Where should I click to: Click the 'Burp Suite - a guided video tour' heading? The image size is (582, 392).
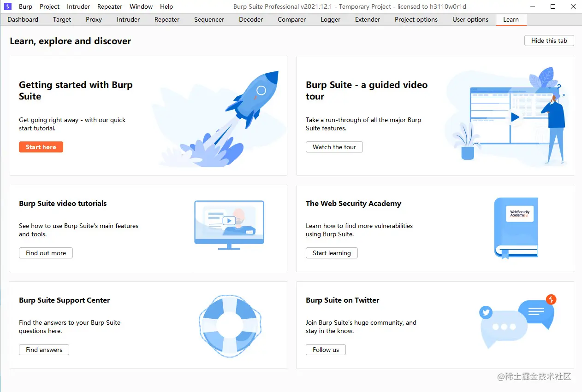[x=367, y=90]
